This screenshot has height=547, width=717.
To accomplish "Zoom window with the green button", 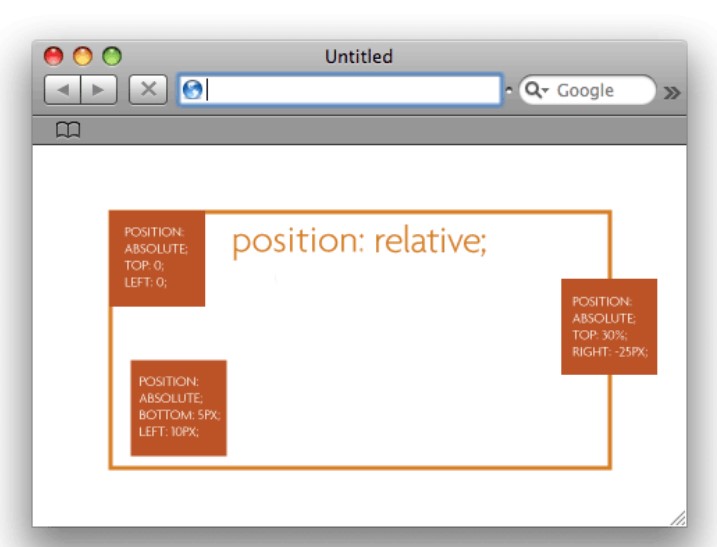I will point(112,56).
